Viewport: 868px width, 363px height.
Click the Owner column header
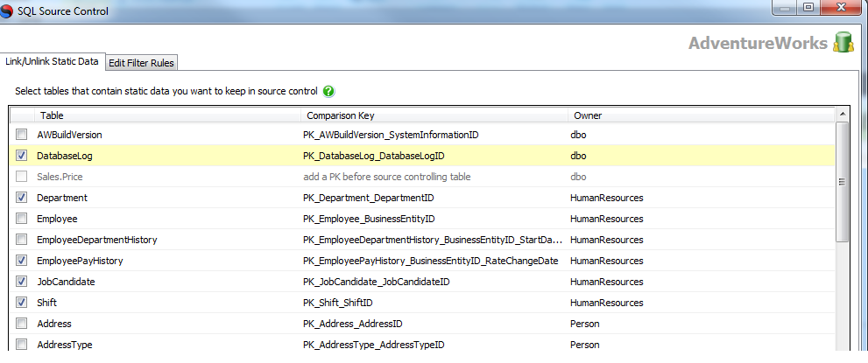702,115
